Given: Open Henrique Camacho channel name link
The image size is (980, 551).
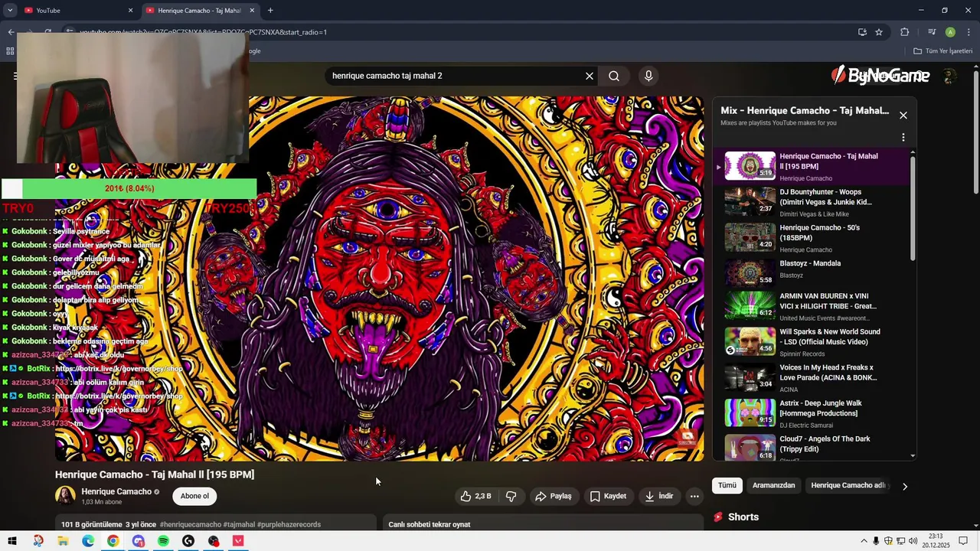Looking at the screenshot, I should click(116, 491).
